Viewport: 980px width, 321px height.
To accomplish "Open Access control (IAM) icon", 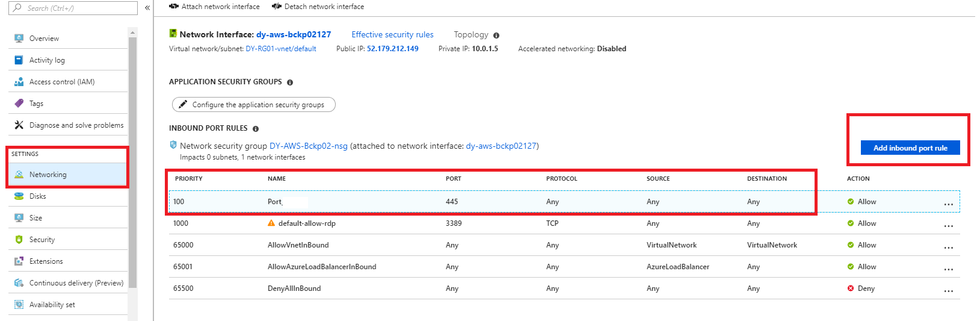I will pos(19,82).
